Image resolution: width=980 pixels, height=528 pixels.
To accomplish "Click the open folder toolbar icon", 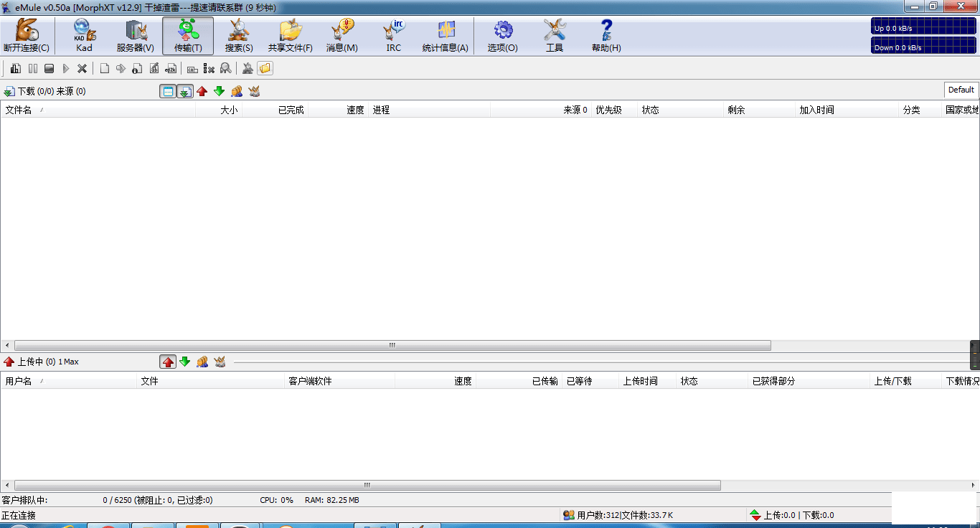I will pos(265,68).
